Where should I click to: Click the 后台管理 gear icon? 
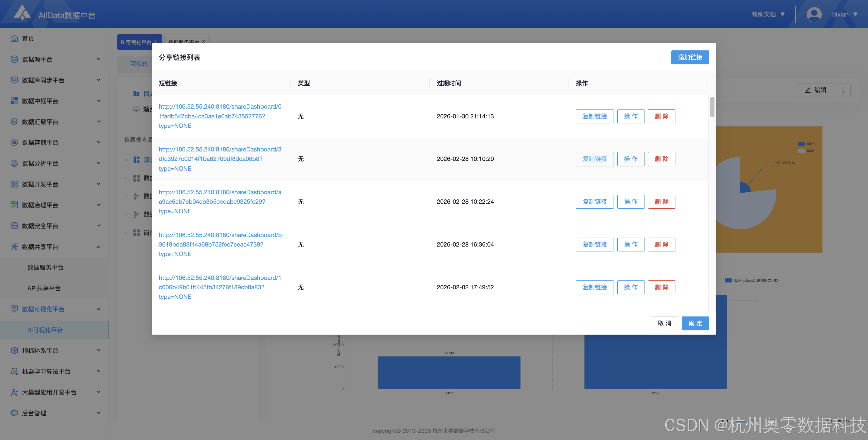click(14, 413)
